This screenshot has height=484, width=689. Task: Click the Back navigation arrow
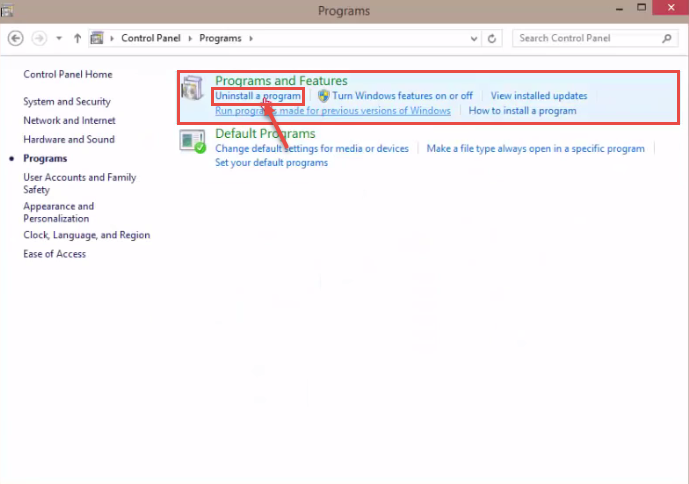[16, 38]
